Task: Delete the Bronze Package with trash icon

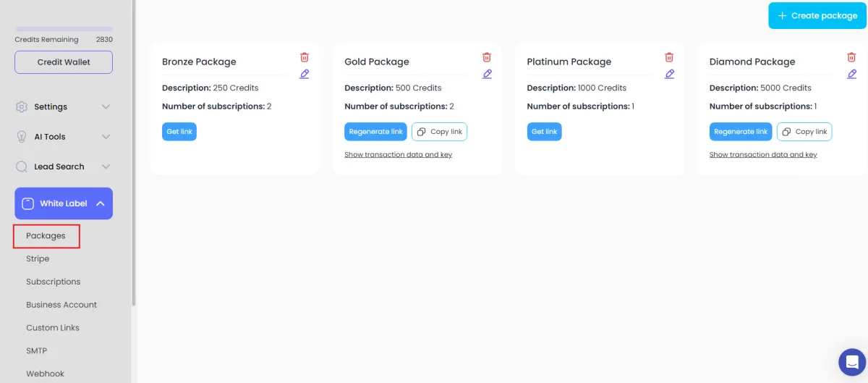Action: pyautogui.click(x=305, y=57)
